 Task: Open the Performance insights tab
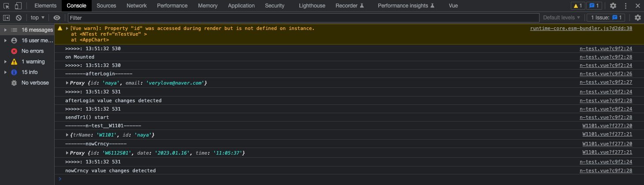[406, 6]
